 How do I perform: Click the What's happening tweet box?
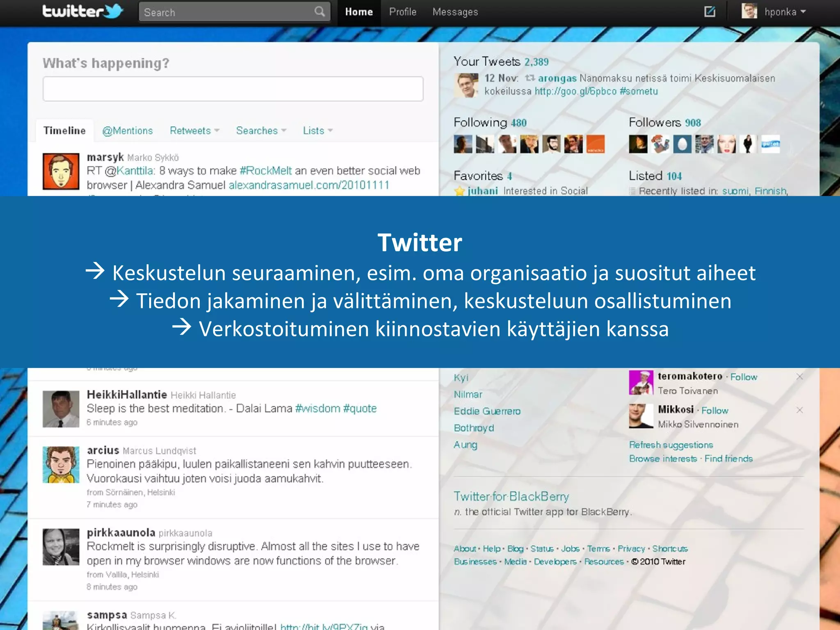tap(233, 89)
